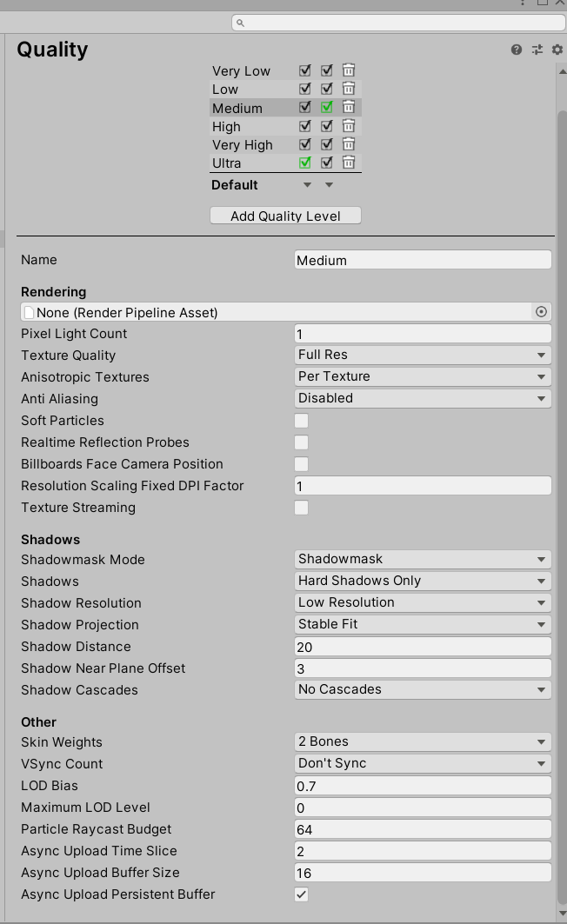Click the trash icon for Very Low quality level
This screenshot has width=567, height=924.
pos(347,70)
